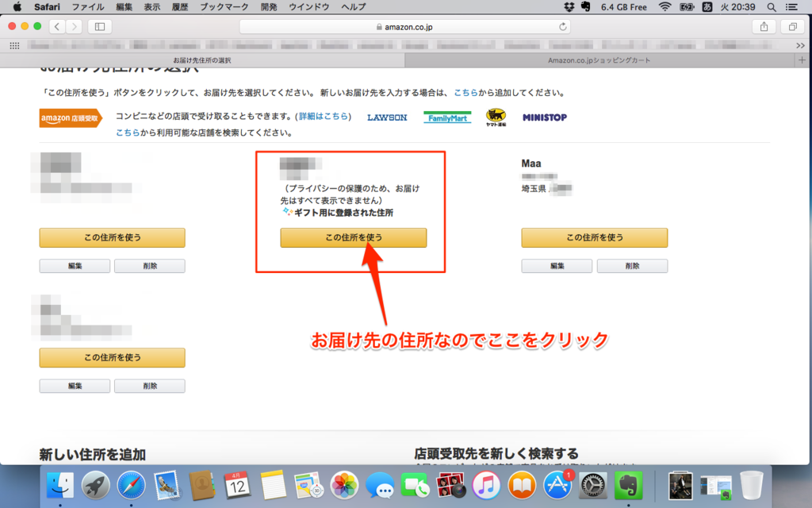Open the Trash in the Dock
This screenshot has width=812, height=508.
[x=751, y=486]
